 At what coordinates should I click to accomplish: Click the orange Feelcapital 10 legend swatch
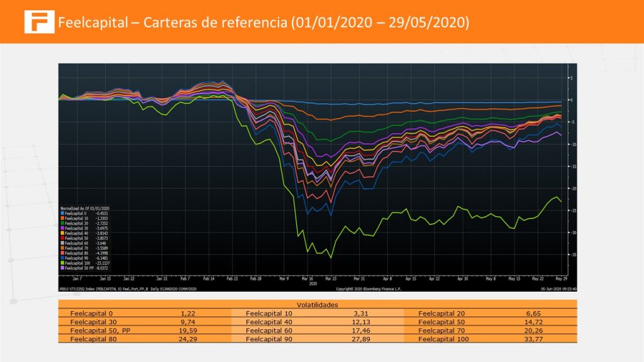pos(62,218)
